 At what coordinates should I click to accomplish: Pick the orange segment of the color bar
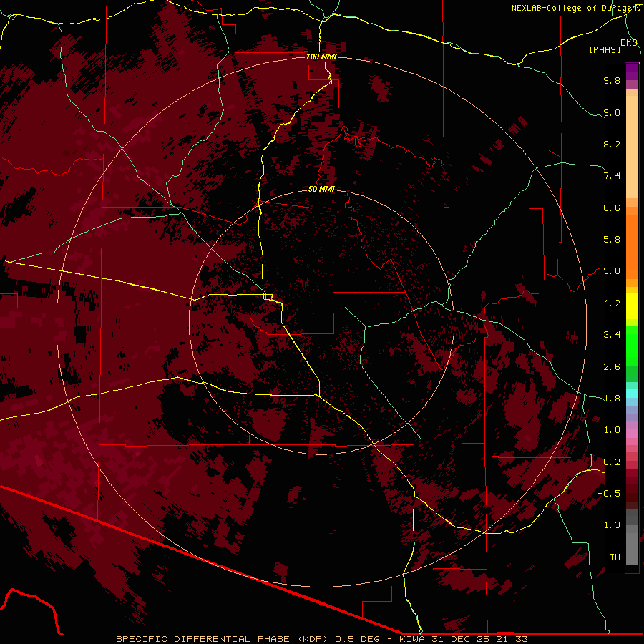[x=632, y=246]
